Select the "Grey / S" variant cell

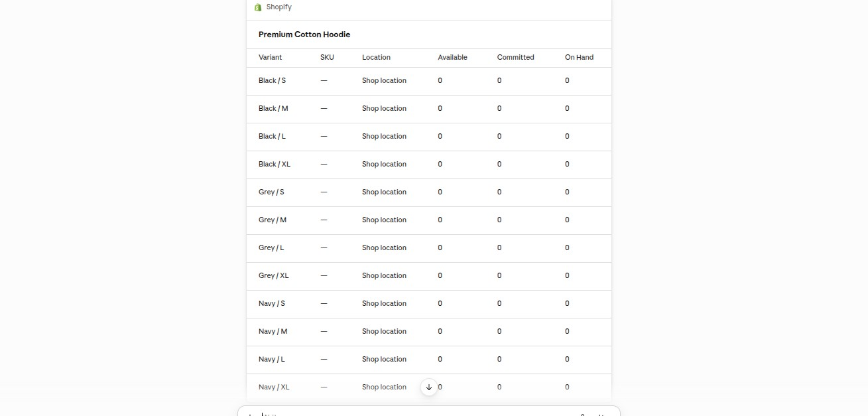271,192
